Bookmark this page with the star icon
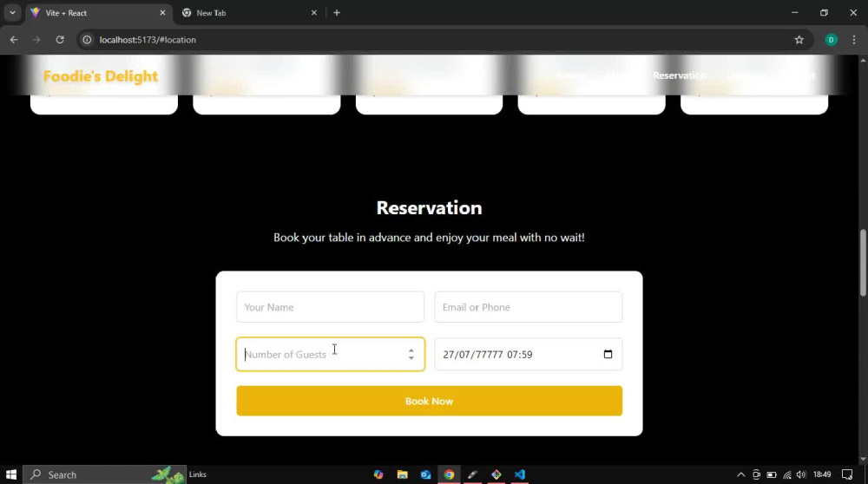The width and height of the screenshot is (868, 484). pos(799,40)
